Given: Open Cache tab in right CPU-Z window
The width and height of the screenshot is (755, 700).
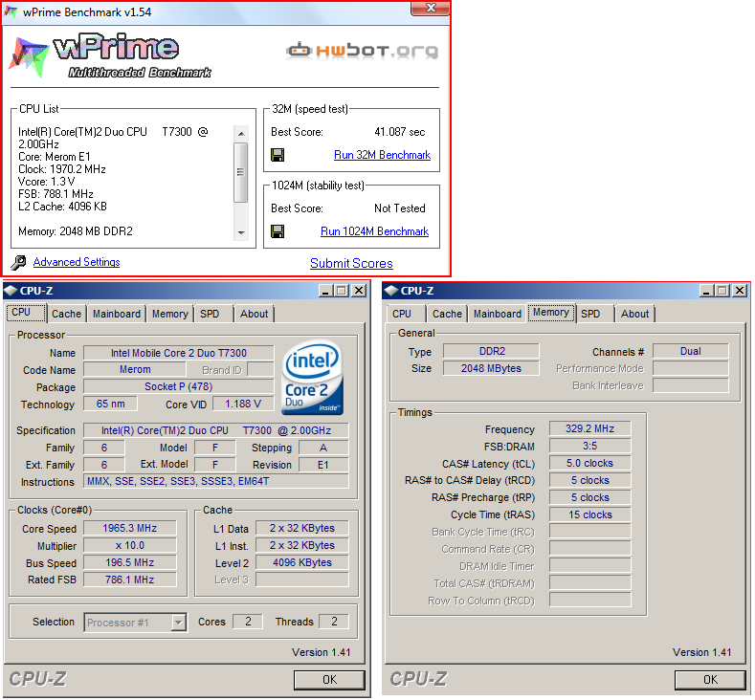Looking at the screenshot, I should 447,315.
